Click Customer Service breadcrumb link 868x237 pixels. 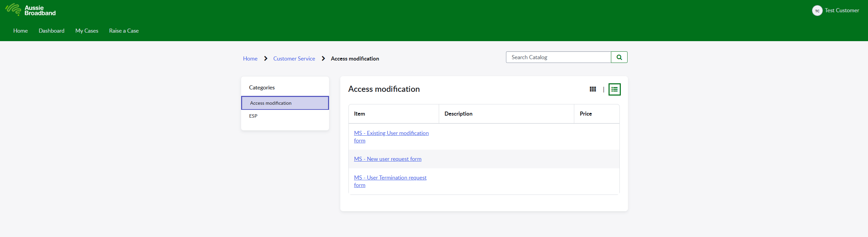[x=294, y=58]
